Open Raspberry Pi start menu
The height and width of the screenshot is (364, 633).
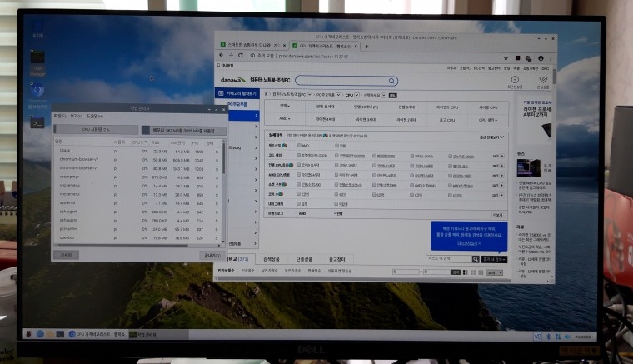[x=28, y=334]
